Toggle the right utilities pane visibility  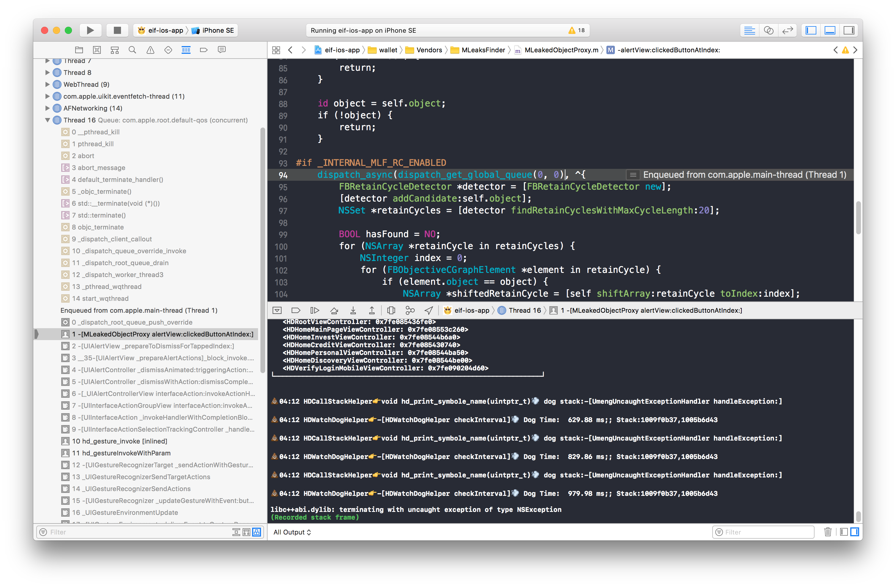pyautogui.click(x=849, y=30)
